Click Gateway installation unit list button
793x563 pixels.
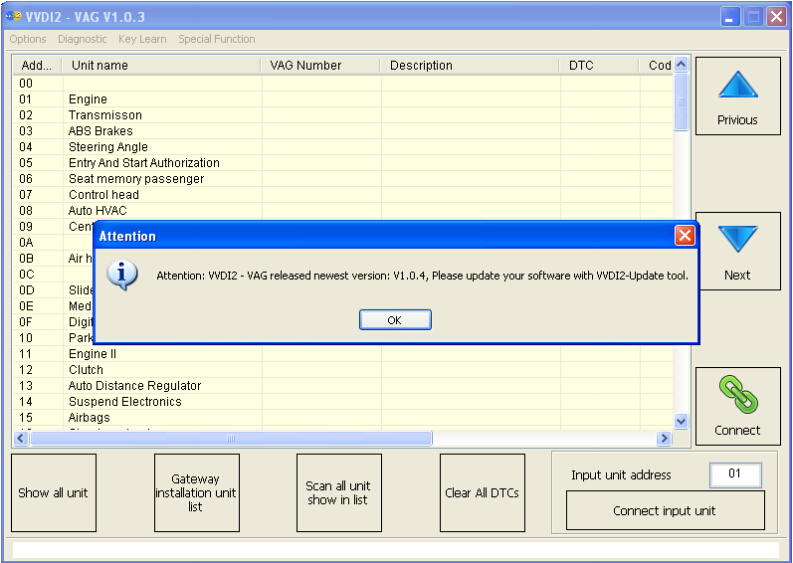(x=197, y=493)
